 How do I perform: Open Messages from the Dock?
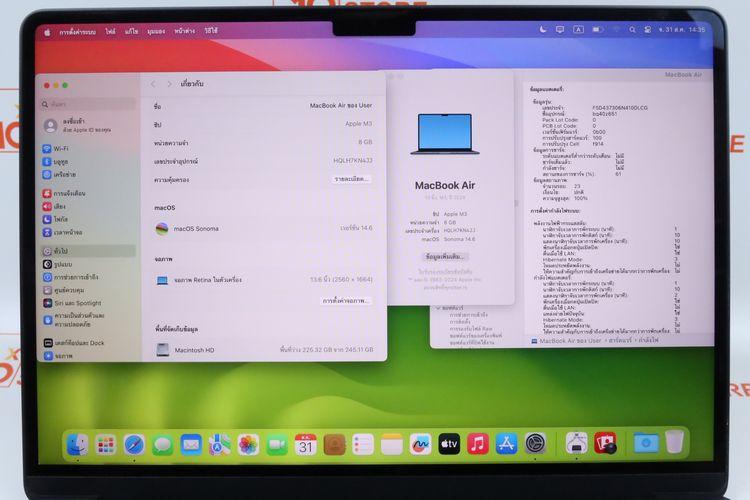point(163,444)
